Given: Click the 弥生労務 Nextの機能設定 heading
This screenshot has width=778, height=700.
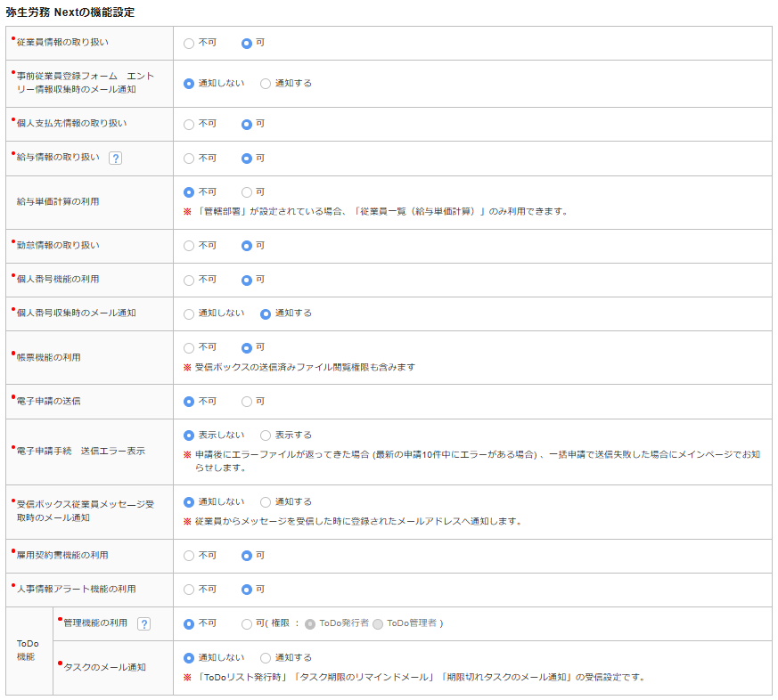Looking at the screenshot, I should 70,12.
